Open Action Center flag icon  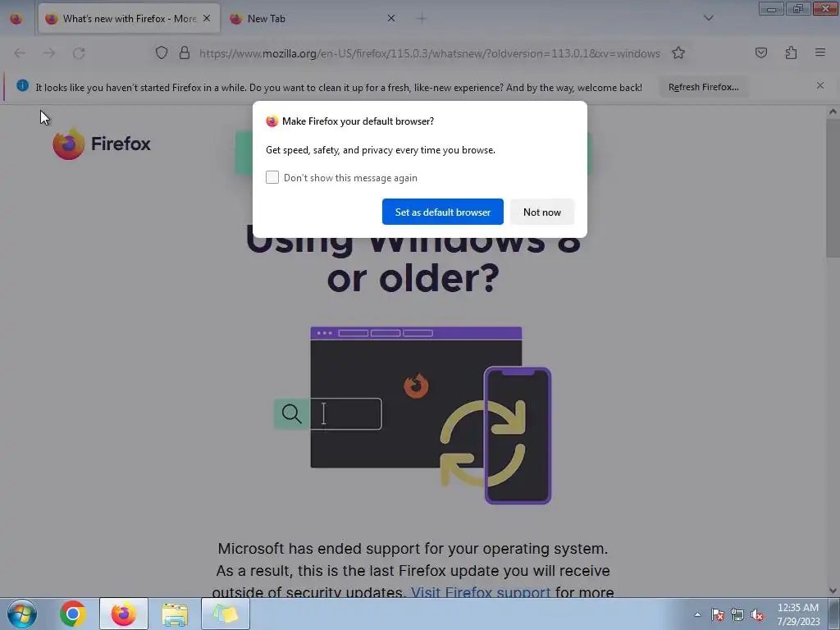pos(718,615)
